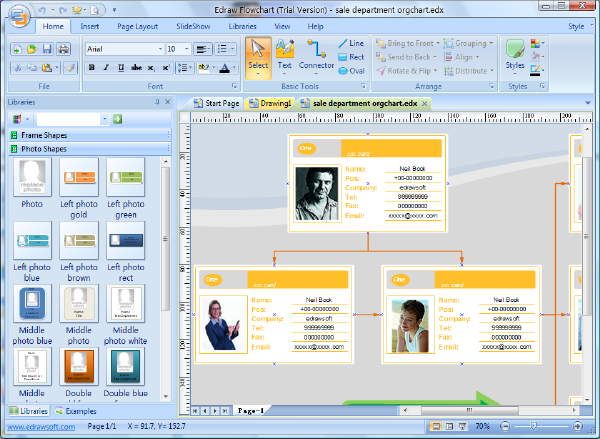Viewport: 600px width, 439px height.
Task: Open the font size dropdown
Action: (187, 48)
